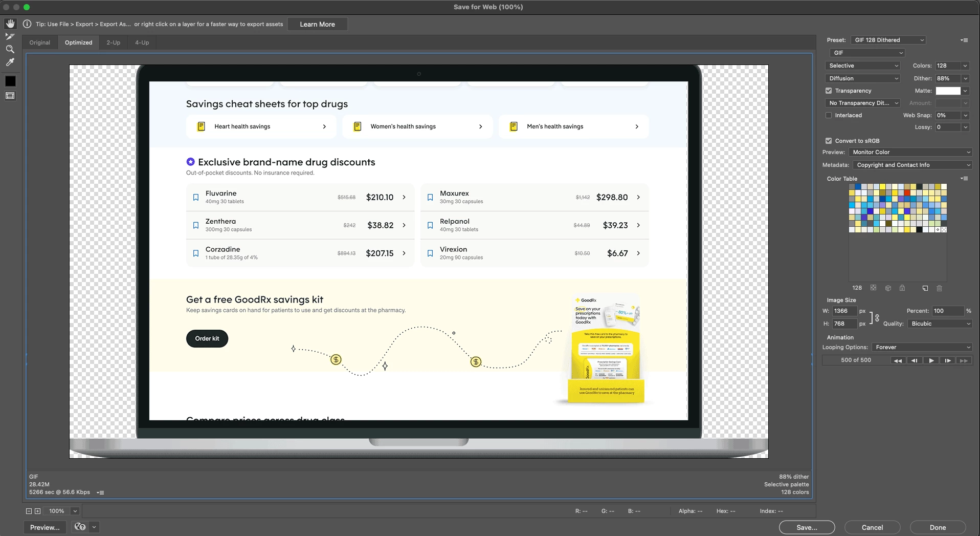Map selected colors to transparent icon
This screenshot has width=980, height=536.
point(874,288)
